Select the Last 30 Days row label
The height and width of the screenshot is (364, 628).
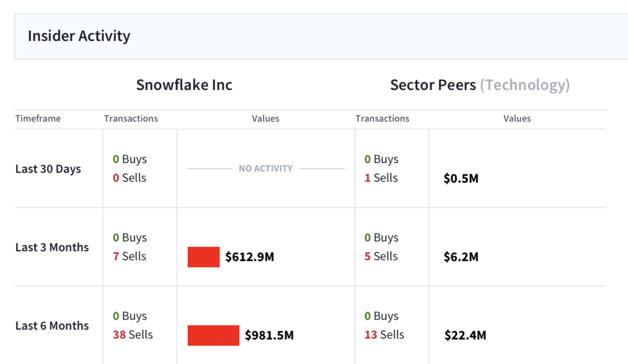tap(48, 169)
